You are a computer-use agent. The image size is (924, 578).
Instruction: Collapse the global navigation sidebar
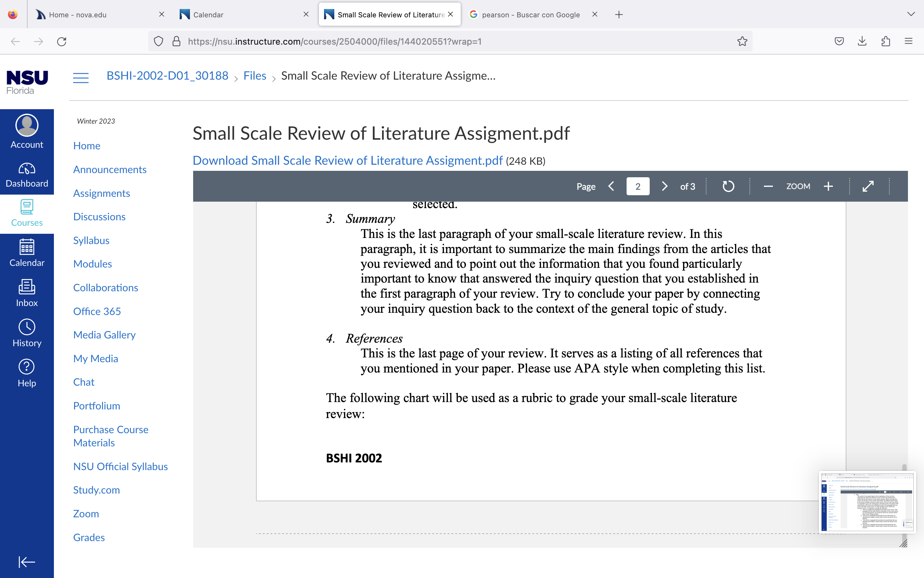27,562
